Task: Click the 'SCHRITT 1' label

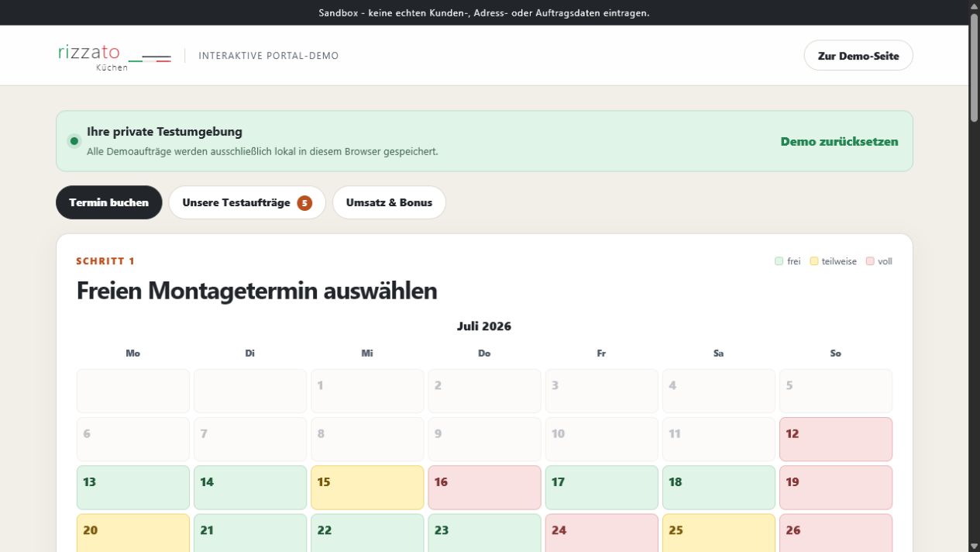Action: (x=105, y=261)
